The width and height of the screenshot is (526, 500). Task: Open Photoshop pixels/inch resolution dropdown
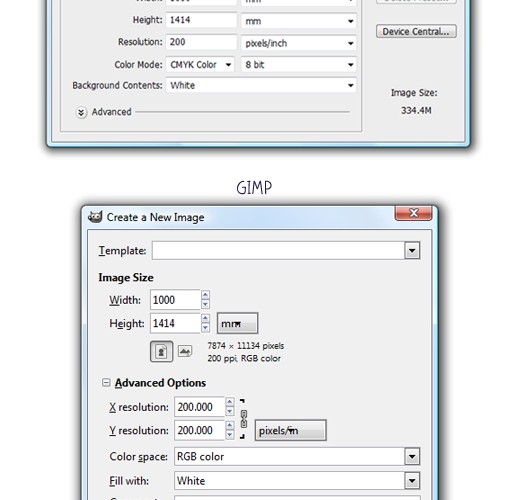coord(299,43)
